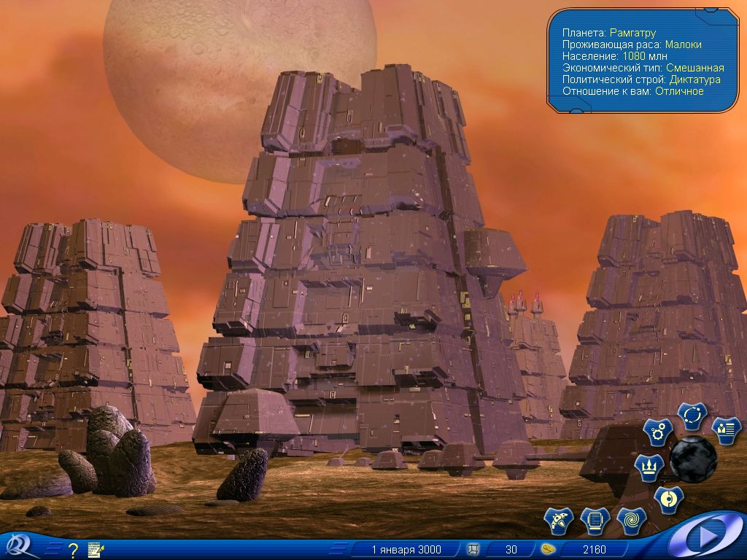Open the ship screen rocket icon

(x=559, y=521)
